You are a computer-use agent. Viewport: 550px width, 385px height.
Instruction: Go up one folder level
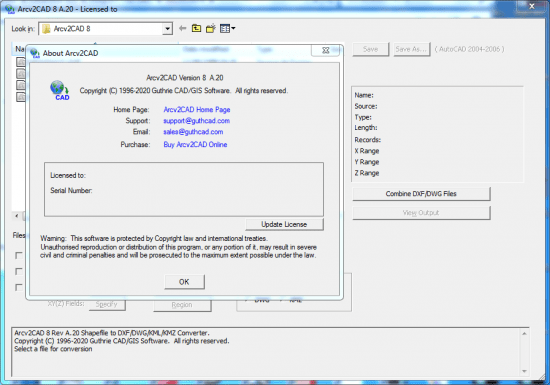click(196, 28)
